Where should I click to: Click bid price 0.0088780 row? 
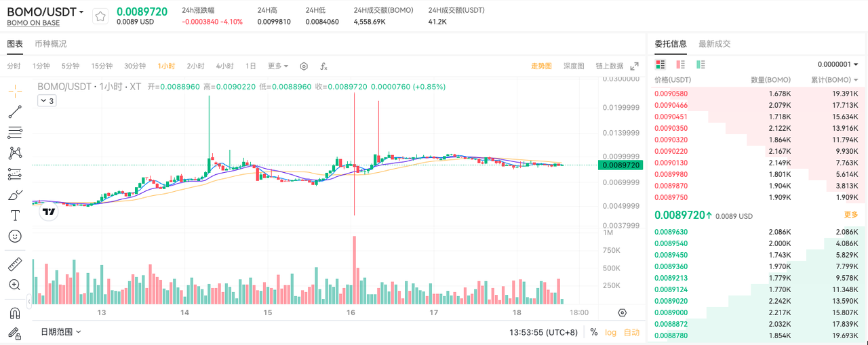click(x=757, y=336)
